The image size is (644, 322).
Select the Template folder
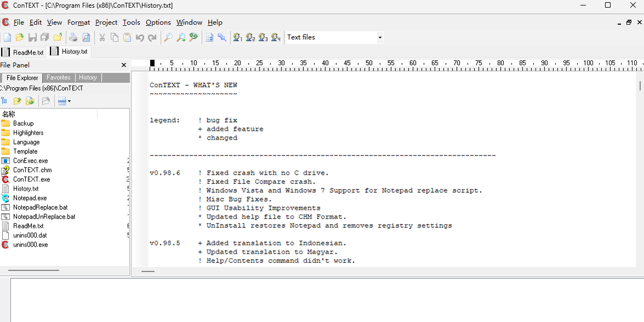pos(25,152)
